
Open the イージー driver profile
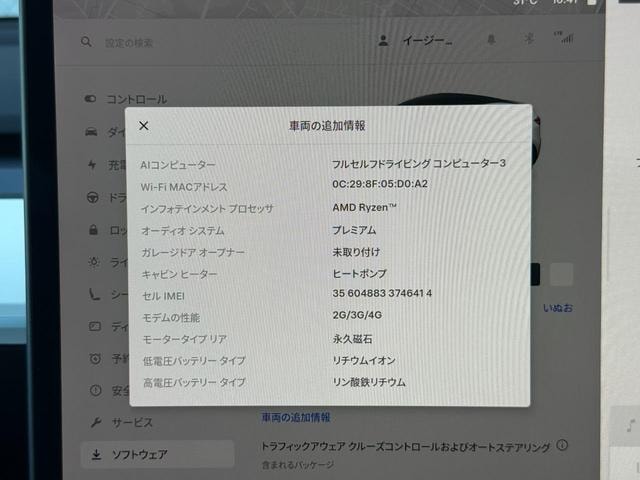[427, 41]
